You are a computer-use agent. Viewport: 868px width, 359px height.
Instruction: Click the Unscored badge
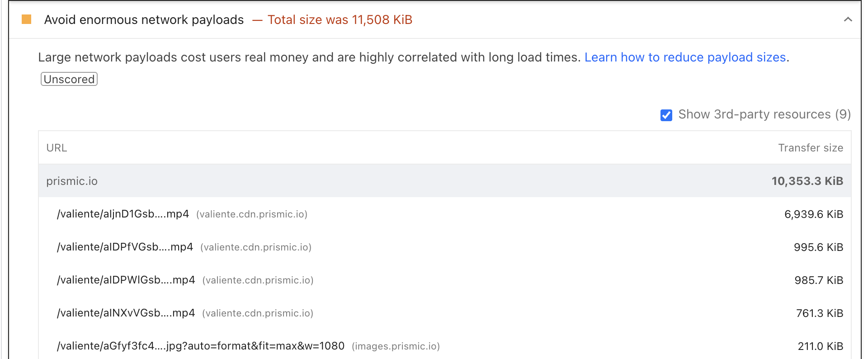pos(69,79)
